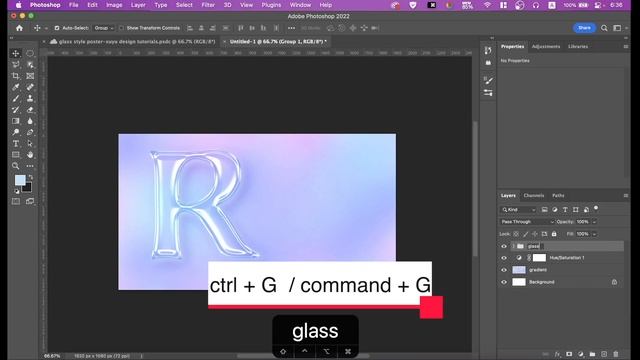Hide the gradient layer
This screenshot has height=360, width=640.
[504, 270]
